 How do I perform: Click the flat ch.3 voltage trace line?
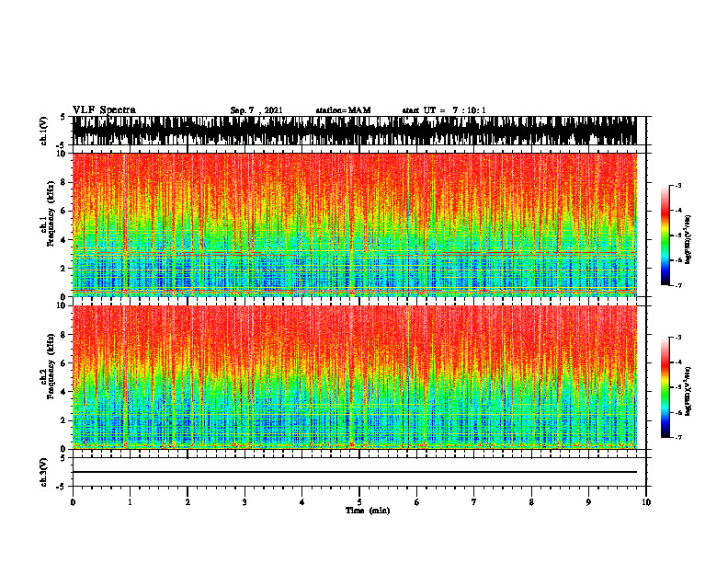coord(354,472)
